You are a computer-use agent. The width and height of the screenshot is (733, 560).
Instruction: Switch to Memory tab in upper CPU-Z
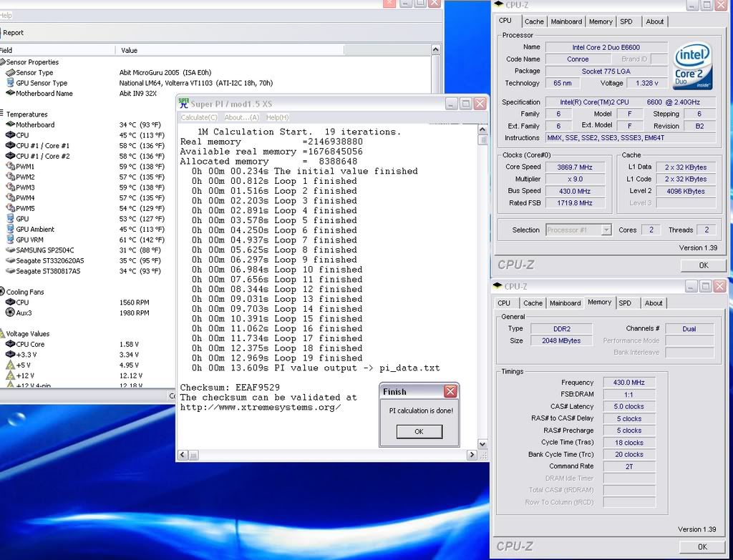pos(601,21)
